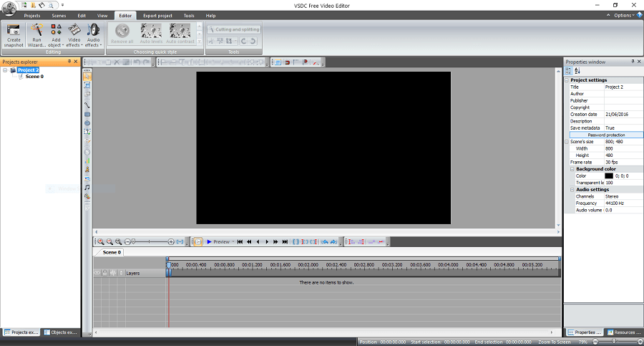Click the animation object icon in vertical toolbar
Screen dimensions: 644x346
87,169
